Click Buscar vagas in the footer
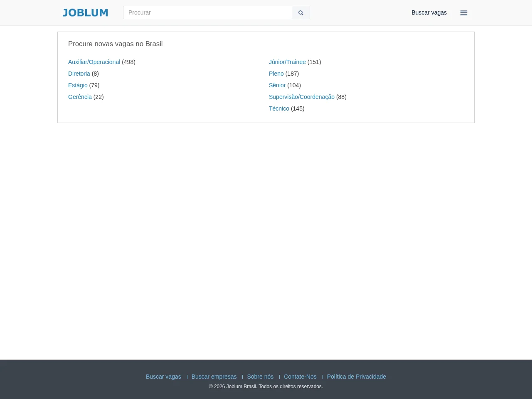Viewport: 532px width, 399px height. coord(163,377)
